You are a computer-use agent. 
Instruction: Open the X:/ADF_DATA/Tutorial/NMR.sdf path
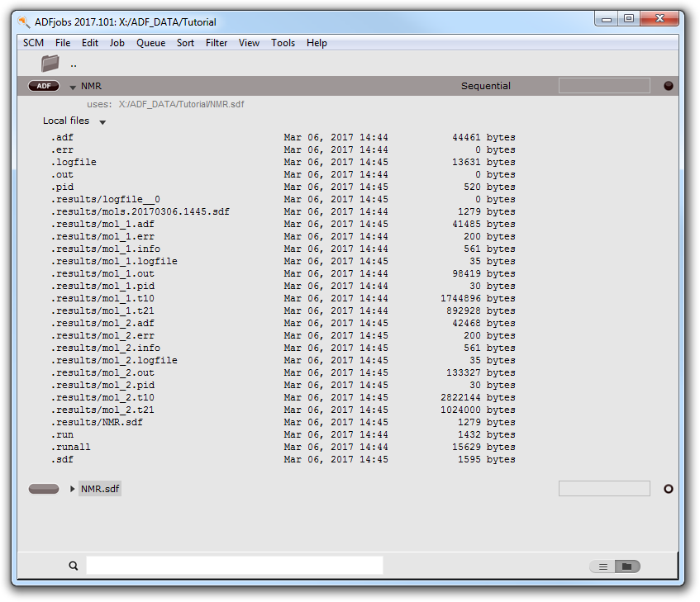click(x=181, y=104)
